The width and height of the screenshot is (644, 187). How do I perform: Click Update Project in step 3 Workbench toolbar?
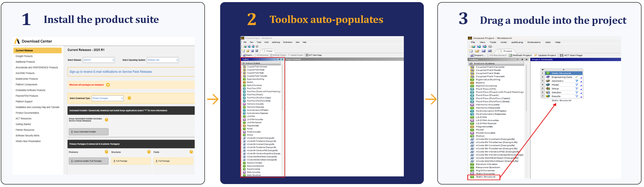(545, 55)
